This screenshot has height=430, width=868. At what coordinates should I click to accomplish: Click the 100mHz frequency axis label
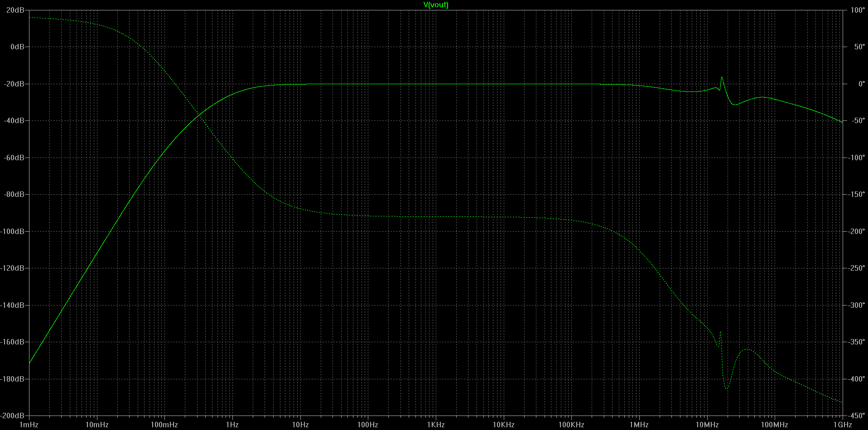click(x=164, y=425)
